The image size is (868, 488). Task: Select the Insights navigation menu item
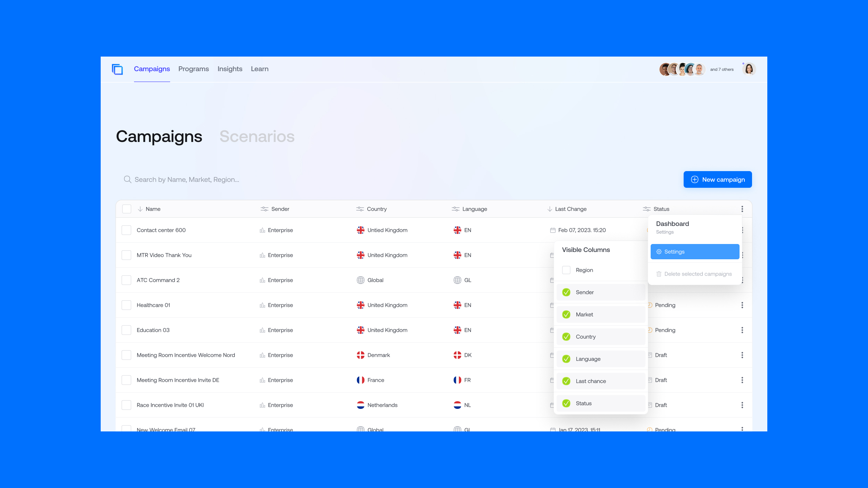coord(229,69)
